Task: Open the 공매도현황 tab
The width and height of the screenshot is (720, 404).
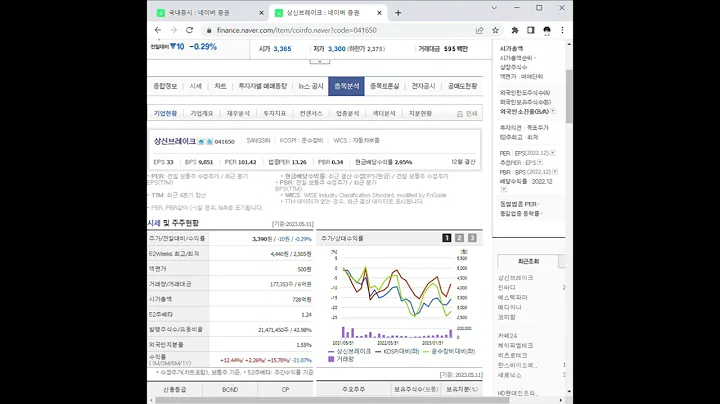Action: coord(462,86)
